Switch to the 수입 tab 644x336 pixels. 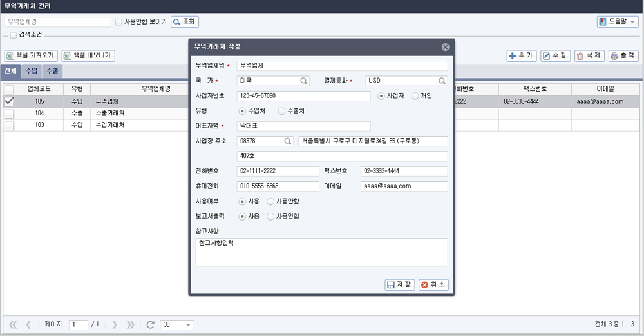coord(32,71)
